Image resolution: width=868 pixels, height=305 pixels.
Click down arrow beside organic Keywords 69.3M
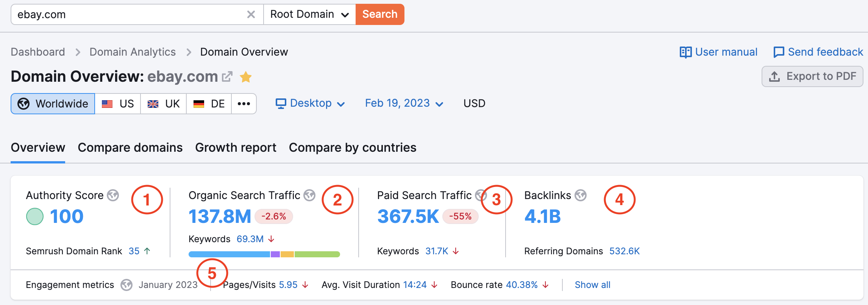tap(271, 239)
